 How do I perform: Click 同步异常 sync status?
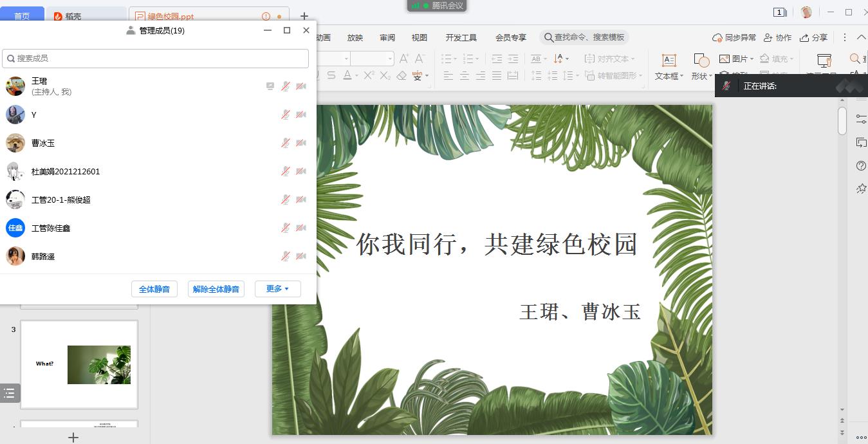click(734, 37)
